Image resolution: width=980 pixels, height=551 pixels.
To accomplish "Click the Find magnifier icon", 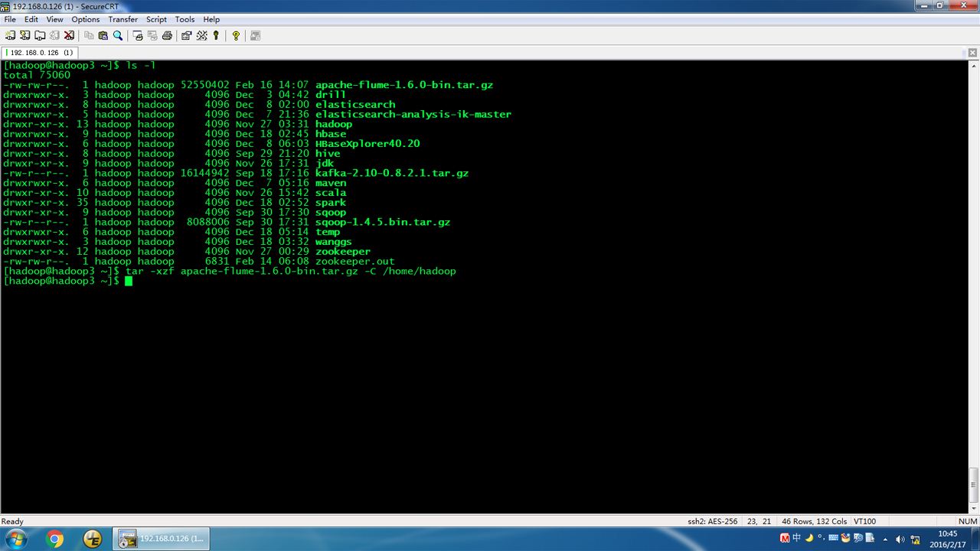I will point(118,35).
